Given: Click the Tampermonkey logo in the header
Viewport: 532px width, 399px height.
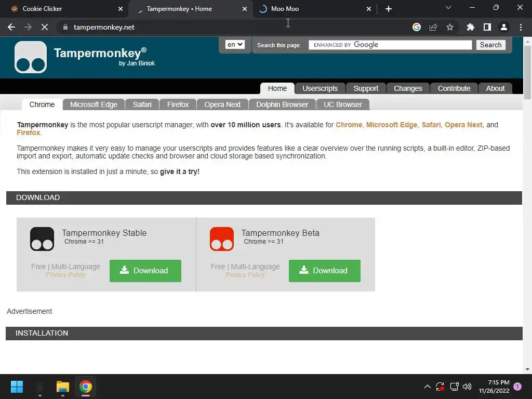Looking at the screenshot, I should tap(31, 57).
